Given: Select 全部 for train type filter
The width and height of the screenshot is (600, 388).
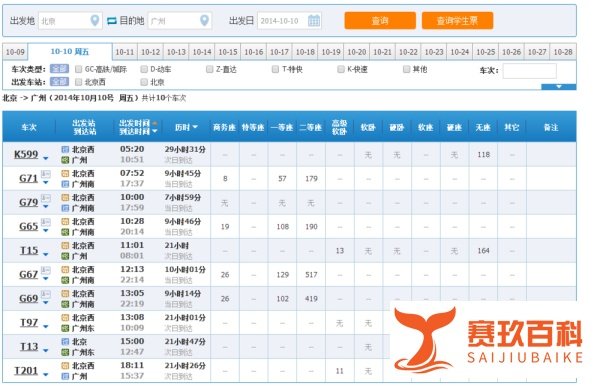Looking at the screenshot, I should coord(59,69).
